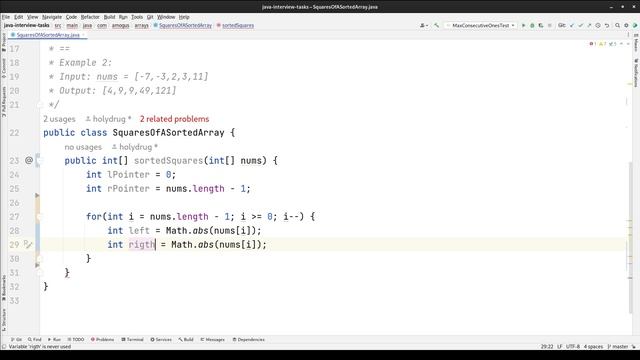Open Search Everywhere magnifier icon

(x=618, y=25)
